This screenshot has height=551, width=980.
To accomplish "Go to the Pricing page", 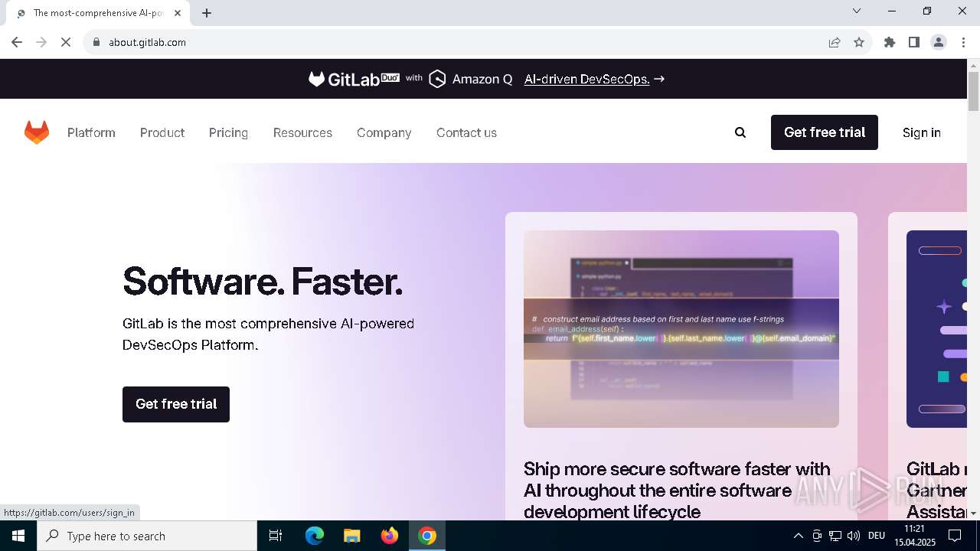I will 228,132.
